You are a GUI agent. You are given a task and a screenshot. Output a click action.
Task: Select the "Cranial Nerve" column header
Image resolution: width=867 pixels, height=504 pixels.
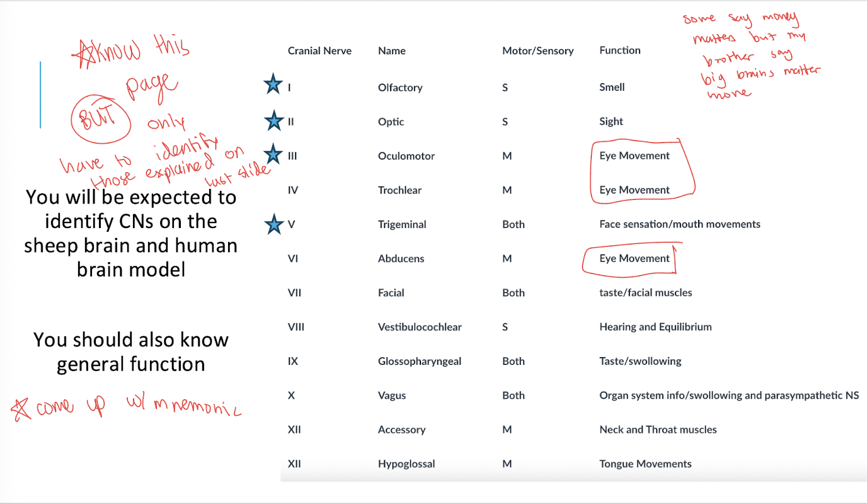click(319, 51)
